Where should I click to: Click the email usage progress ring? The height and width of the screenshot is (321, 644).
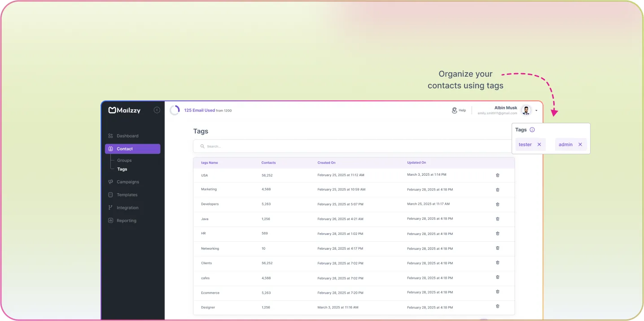click(175, 110)
